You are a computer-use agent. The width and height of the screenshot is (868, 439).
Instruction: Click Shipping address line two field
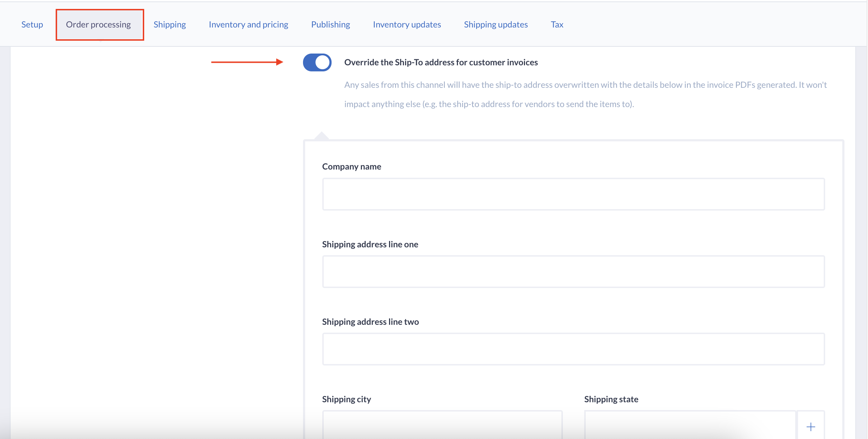pos(574,349)
